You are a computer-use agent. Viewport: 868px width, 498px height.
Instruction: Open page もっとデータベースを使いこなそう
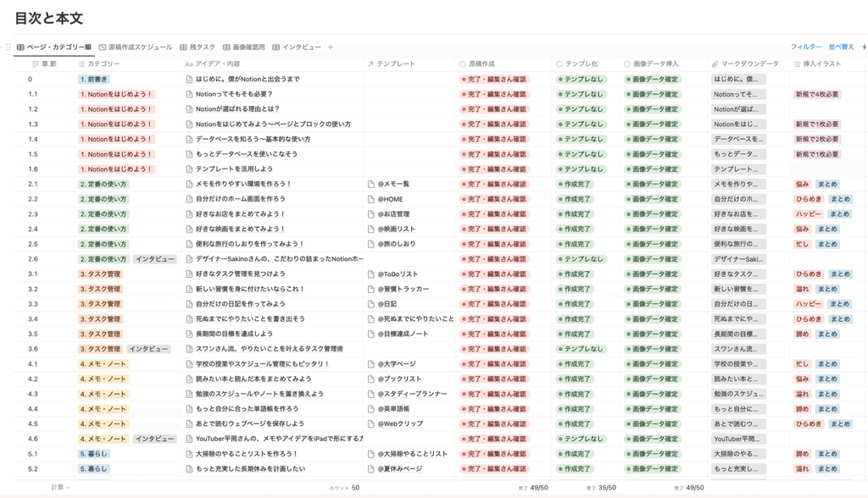point(247,154)
